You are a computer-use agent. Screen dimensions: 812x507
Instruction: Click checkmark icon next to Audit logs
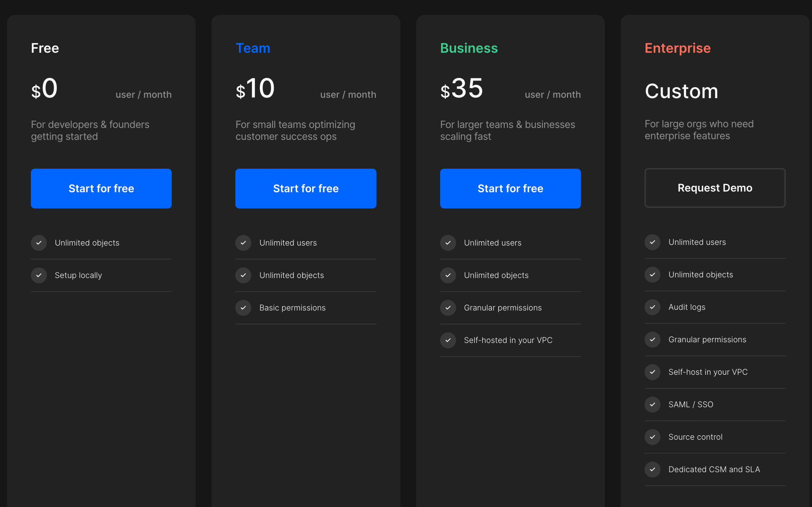[x=652, y=307]
